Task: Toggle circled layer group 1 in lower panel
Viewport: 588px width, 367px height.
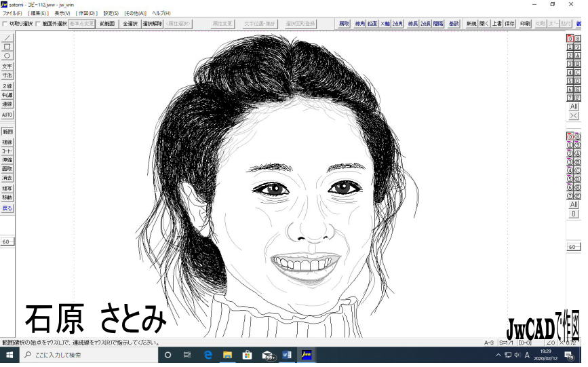Action: [x=570, y=145]
